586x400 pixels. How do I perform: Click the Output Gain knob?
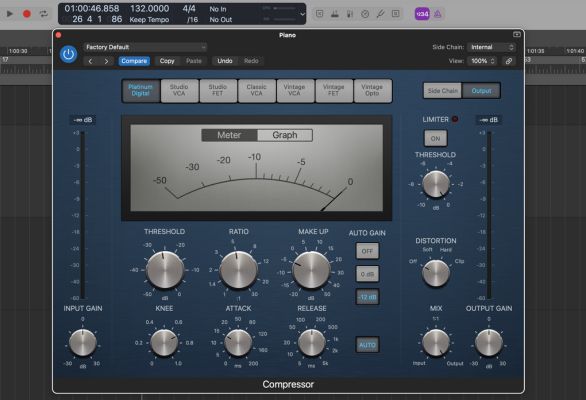tap(488, 343)
